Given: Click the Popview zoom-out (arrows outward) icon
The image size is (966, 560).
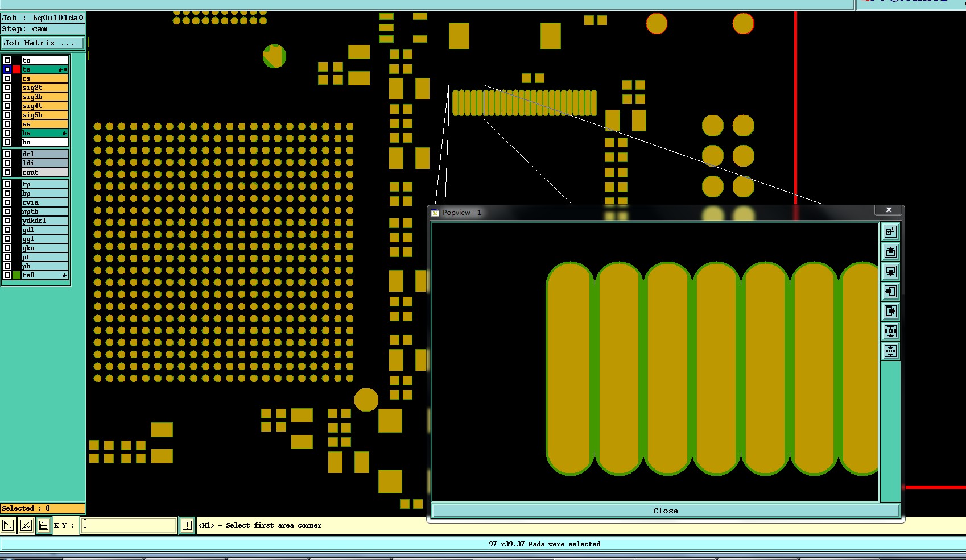Looking at the screenshot, I should pos(890,351).
